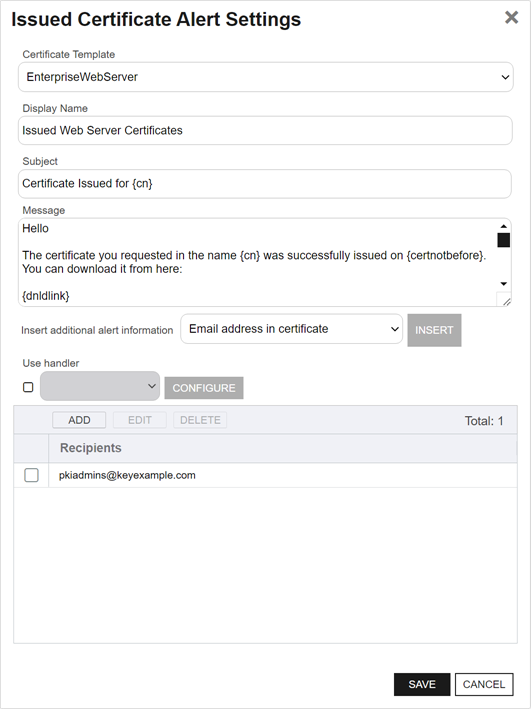Open the Use handler dropdown
Viewport: 531px width, 709px height.
pos(100,386)
